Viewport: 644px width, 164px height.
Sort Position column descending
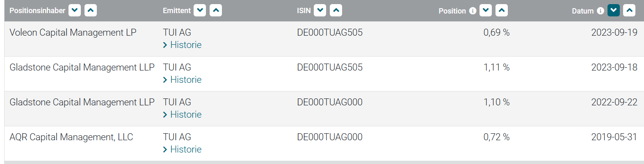[x=486, y=10]
